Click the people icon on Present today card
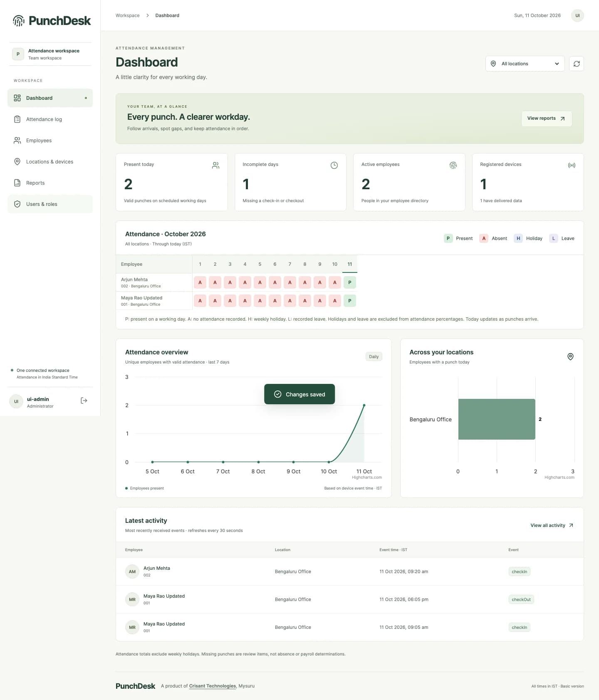 pyautogui.click(x=215, y=165)
